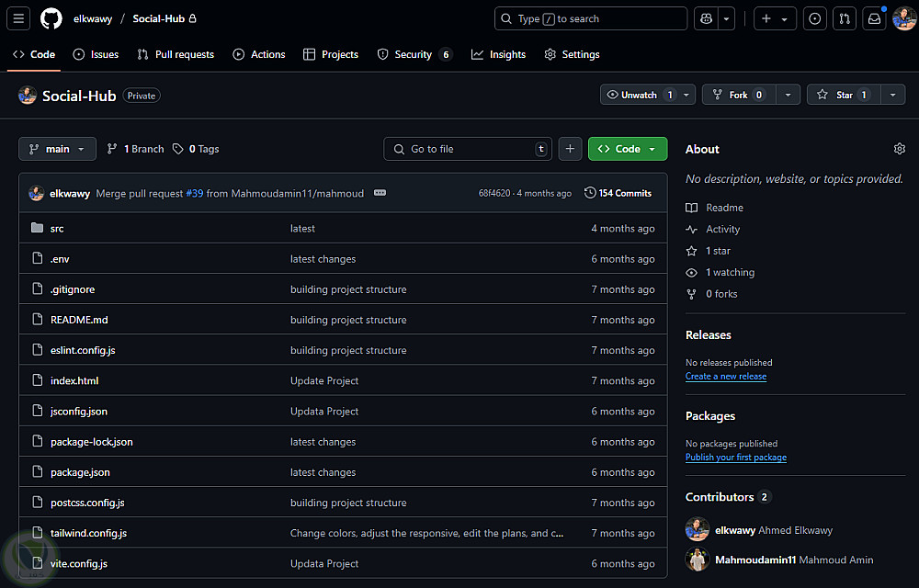Open the Insights tab

click(499, 54)
